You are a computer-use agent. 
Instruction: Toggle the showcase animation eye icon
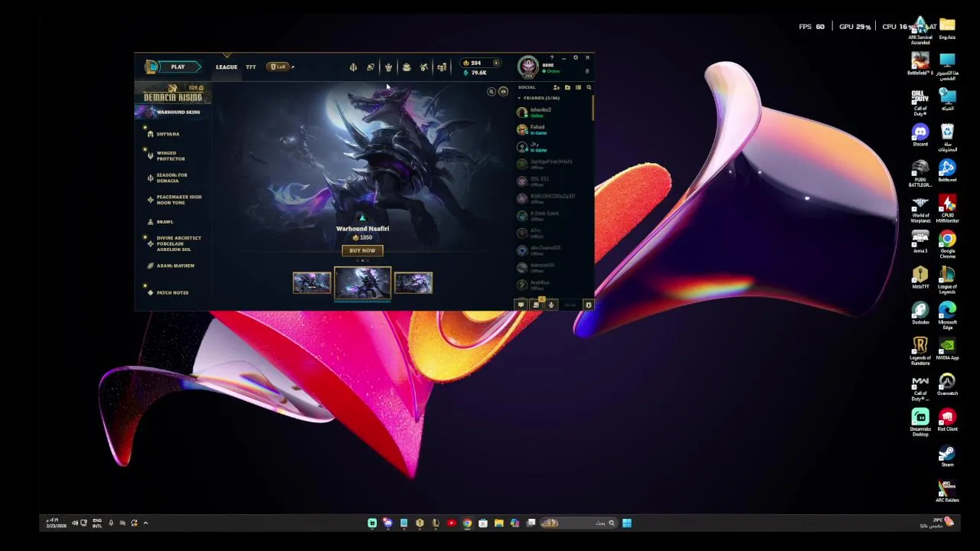[x=503, y=92]
